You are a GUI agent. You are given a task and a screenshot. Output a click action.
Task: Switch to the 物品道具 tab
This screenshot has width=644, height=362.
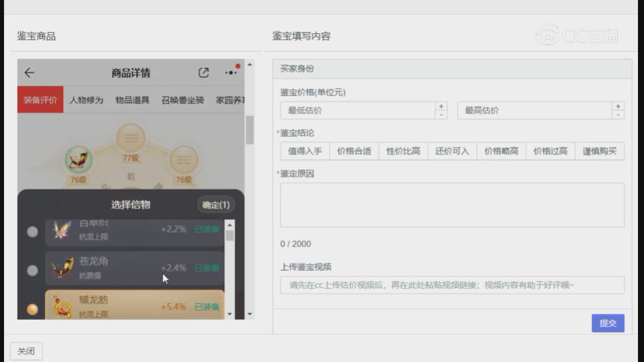point(132,100)
